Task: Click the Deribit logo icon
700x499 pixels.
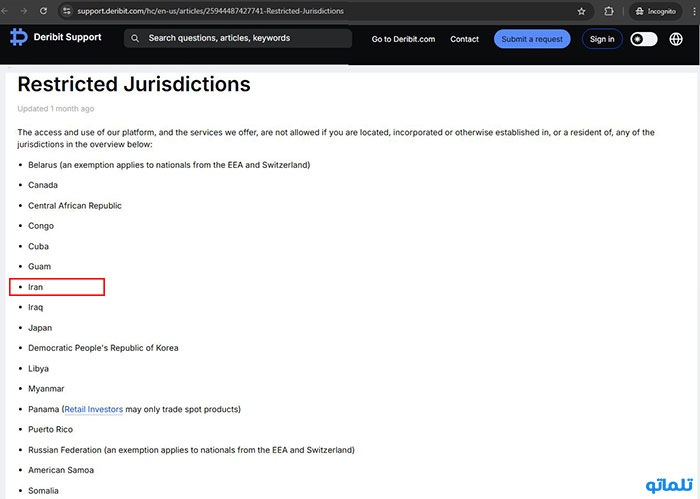Action: [19, 37]
